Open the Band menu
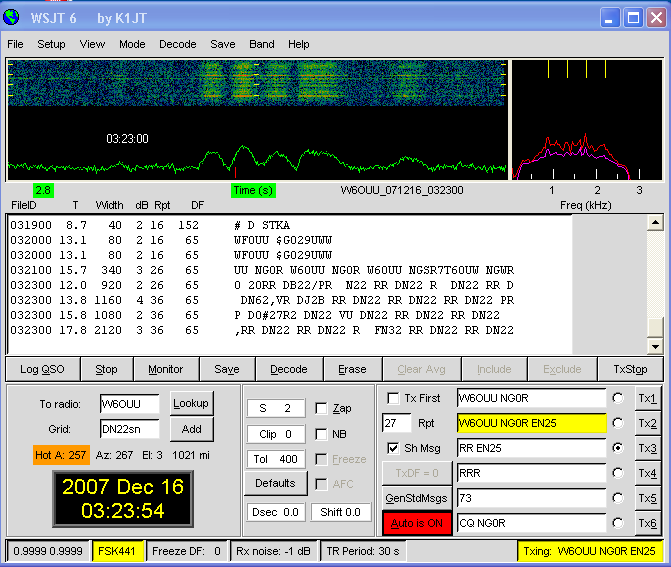This screenshot has width=671, height=567. point(262,44)
